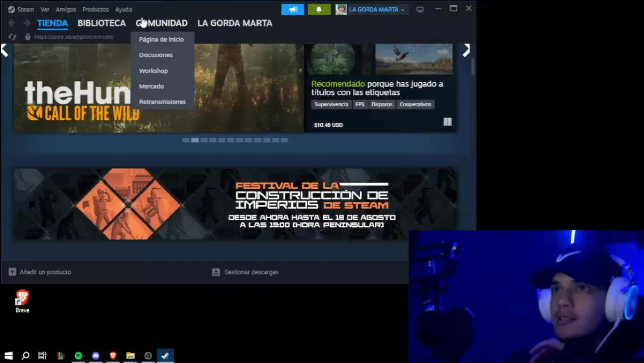Switch to the BIBLIOTECA tab
The height and width of the screenshot is (363, 644).
coord(101,23)
